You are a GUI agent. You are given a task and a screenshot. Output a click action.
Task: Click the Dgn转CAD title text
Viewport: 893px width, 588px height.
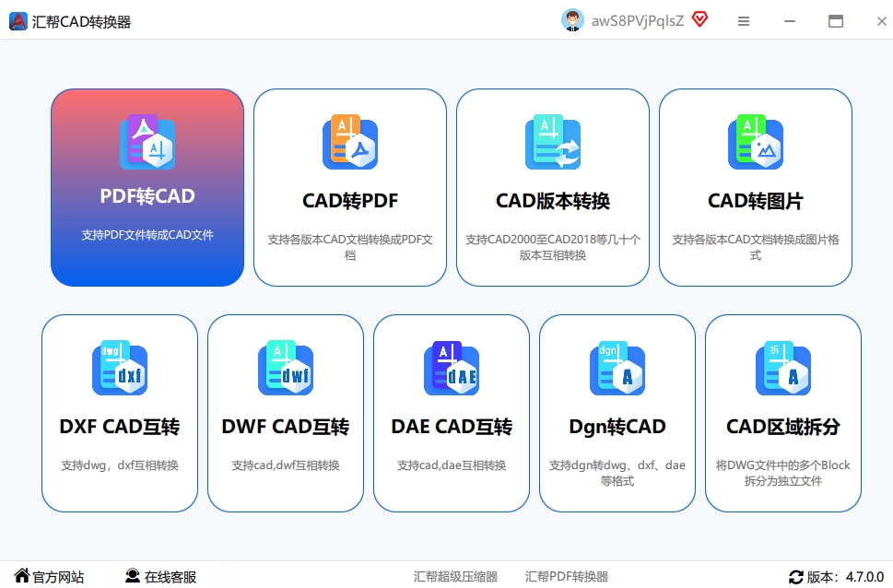point(617,426)
